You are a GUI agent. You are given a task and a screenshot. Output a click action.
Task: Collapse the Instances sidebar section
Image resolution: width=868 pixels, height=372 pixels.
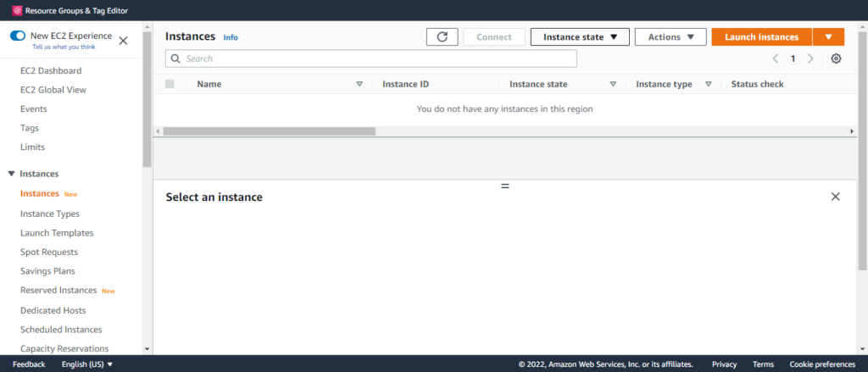[x=12, y=174]
